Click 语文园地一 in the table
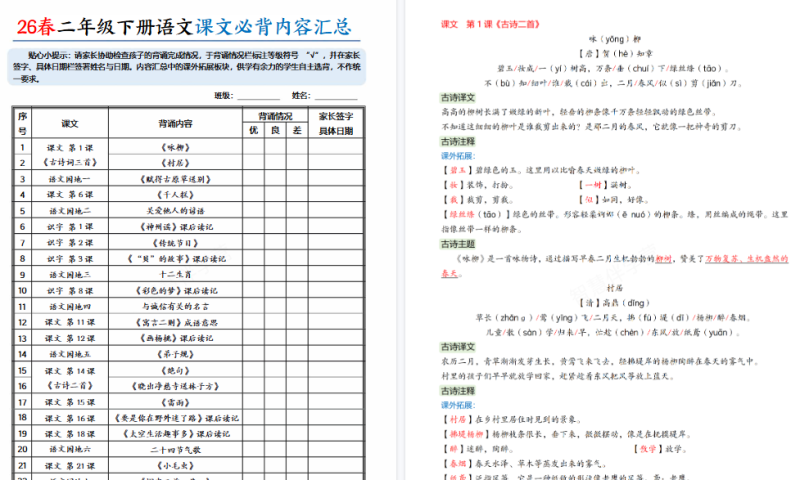The image size is (800, 480). [x=70, y=179]
